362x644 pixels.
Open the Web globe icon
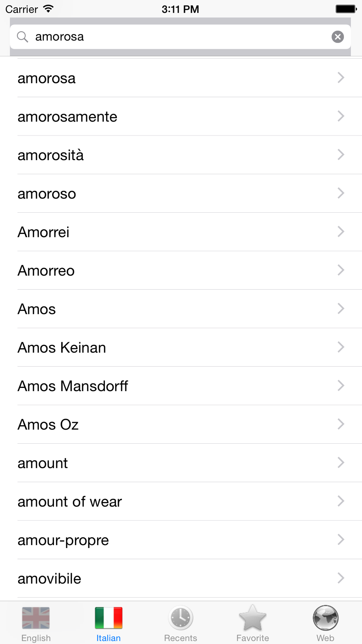pyautogui.click(x=325, y=618)
